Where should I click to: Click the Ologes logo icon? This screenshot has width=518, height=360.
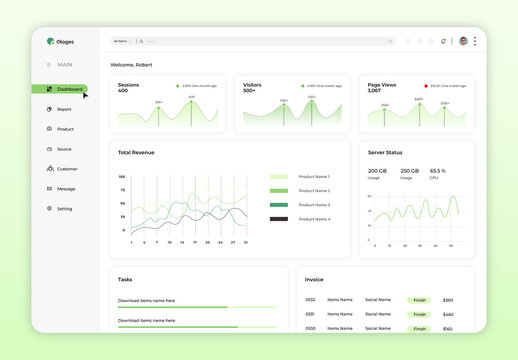pos(50,41)
